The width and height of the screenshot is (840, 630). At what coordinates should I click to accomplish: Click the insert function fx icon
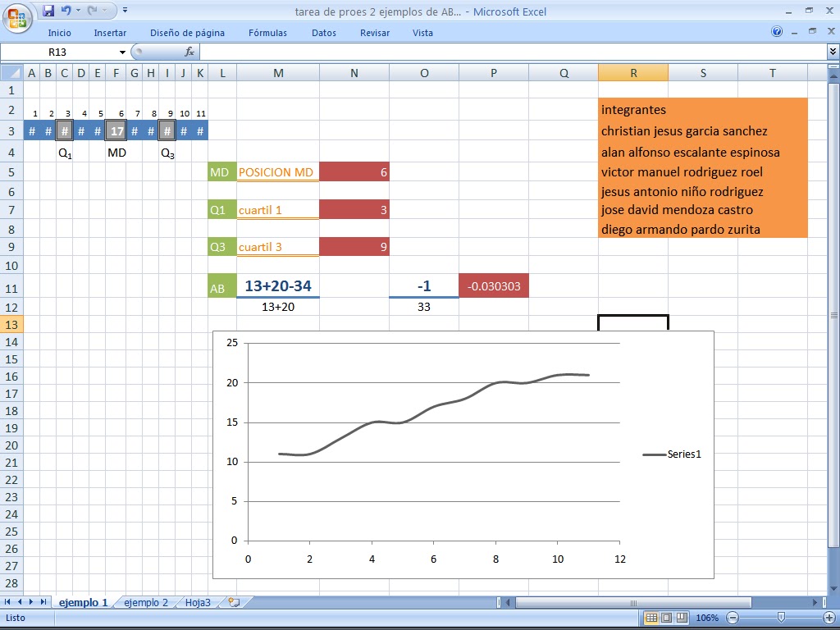[189, 52]
